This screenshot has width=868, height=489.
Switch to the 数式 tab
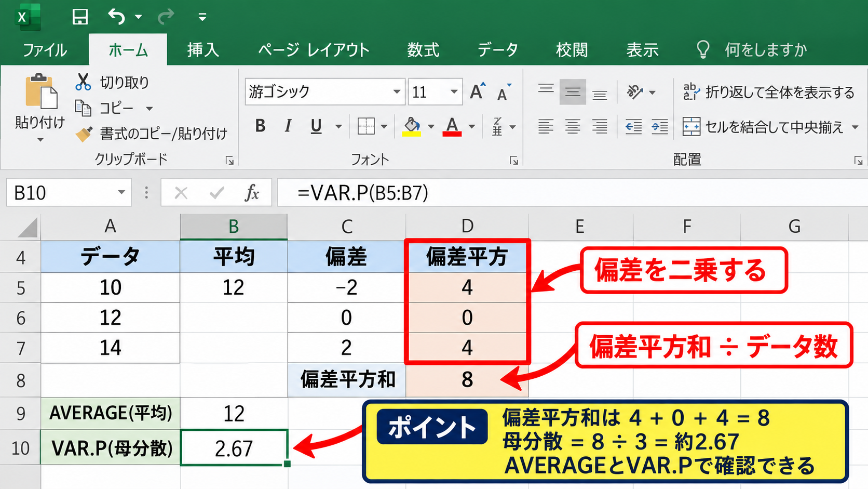(x=423, y=50)
